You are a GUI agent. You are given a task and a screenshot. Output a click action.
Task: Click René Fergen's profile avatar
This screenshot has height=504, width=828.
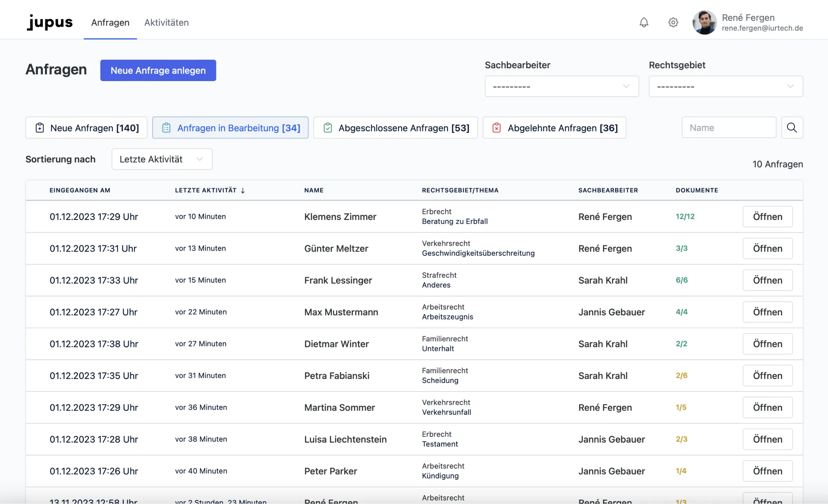tap(704, 22)
